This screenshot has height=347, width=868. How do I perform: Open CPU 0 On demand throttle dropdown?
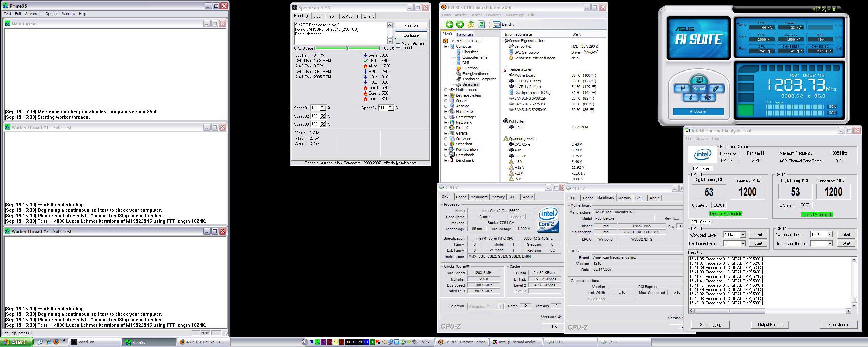pyautogui.click(x=743, y=244)
